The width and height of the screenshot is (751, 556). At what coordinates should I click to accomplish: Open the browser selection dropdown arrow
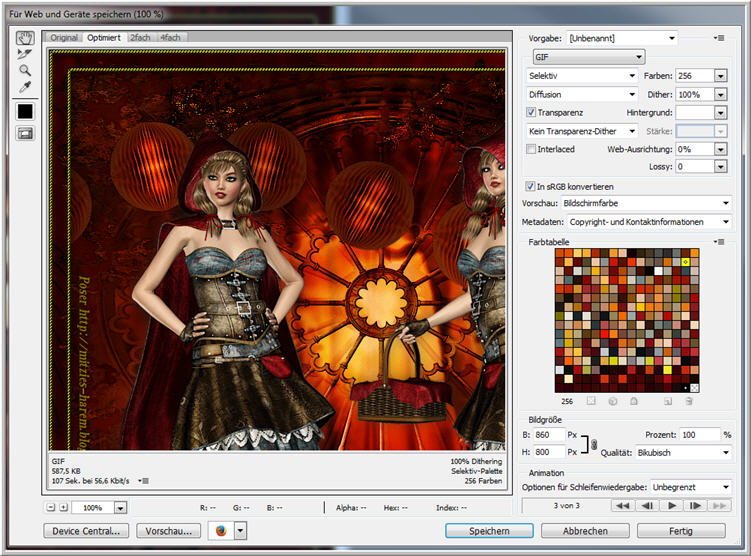[240, 531]
